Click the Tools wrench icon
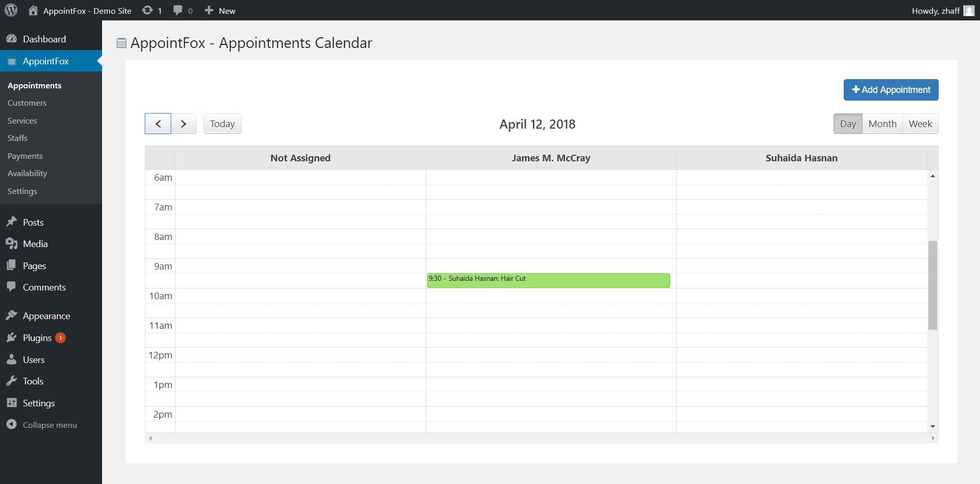The width and height of the screenshot is (980, 484). (11, 381)
